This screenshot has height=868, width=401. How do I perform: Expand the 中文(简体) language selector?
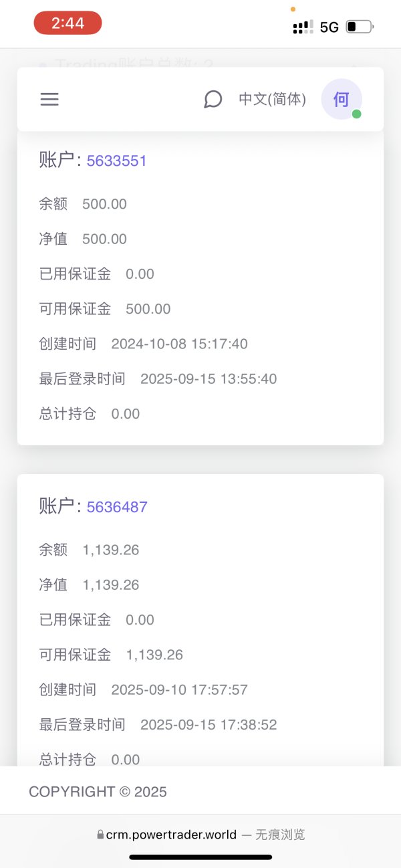click(272, 100)
